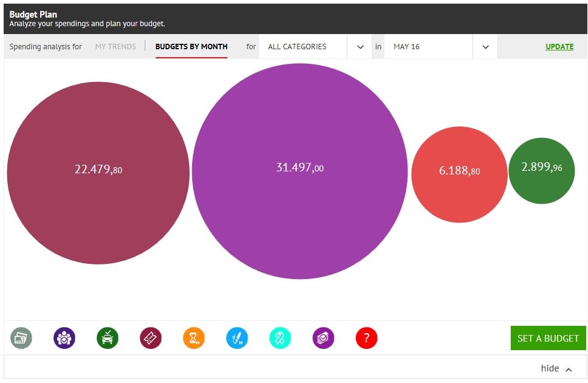Switch to the MY TRENDS tab

pos(116,46)
